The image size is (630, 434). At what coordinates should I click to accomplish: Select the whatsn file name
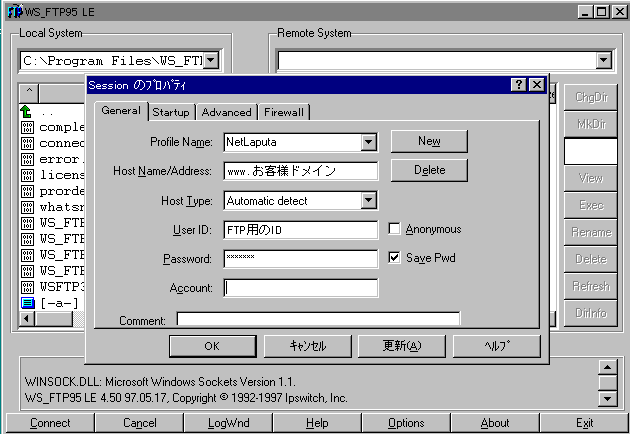[x=62, y=207]
